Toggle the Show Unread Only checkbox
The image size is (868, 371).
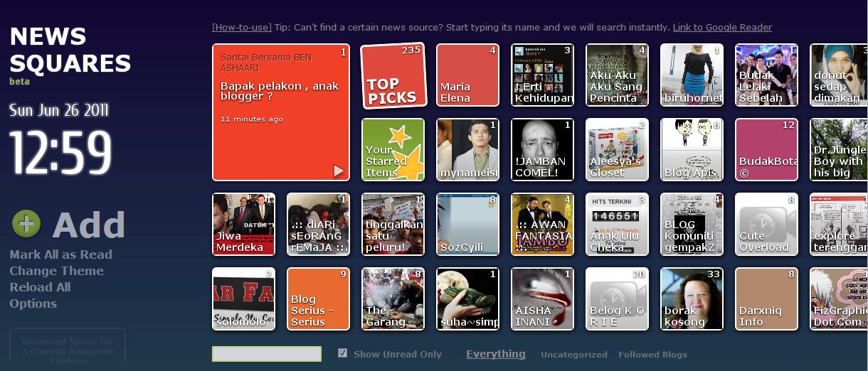point(343,353)
